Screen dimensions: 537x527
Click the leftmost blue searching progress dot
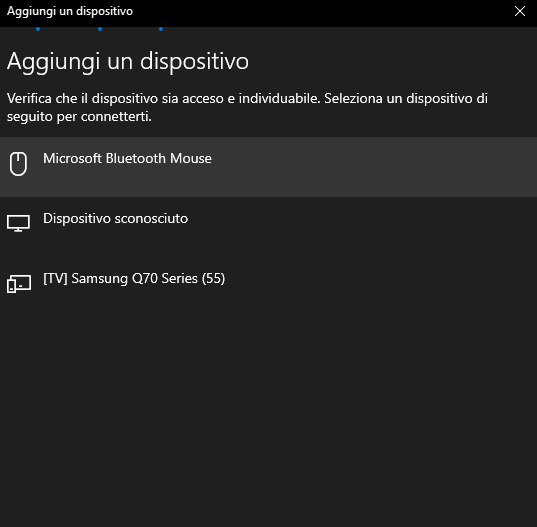click(38, 29)
